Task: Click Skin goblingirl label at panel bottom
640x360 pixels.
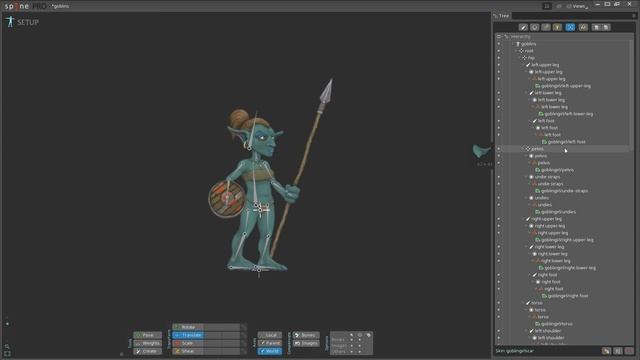Action: (x=514, y=351)
